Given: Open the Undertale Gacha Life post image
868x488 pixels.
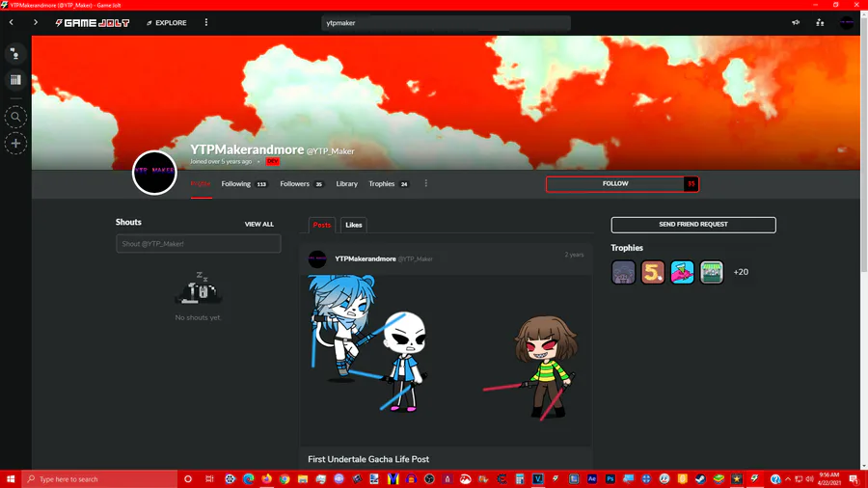Looking at the screenshot, I should coord(446,360).
